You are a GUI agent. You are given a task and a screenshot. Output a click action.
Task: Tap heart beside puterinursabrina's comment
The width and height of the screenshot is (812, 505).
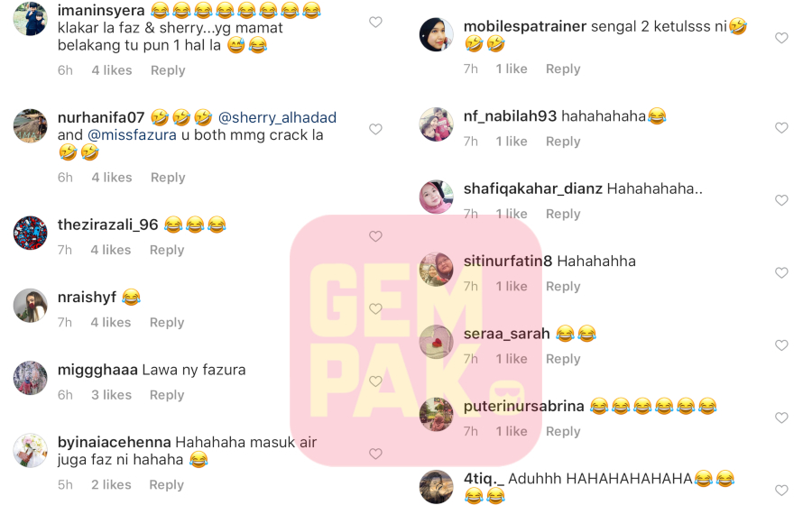781,418
